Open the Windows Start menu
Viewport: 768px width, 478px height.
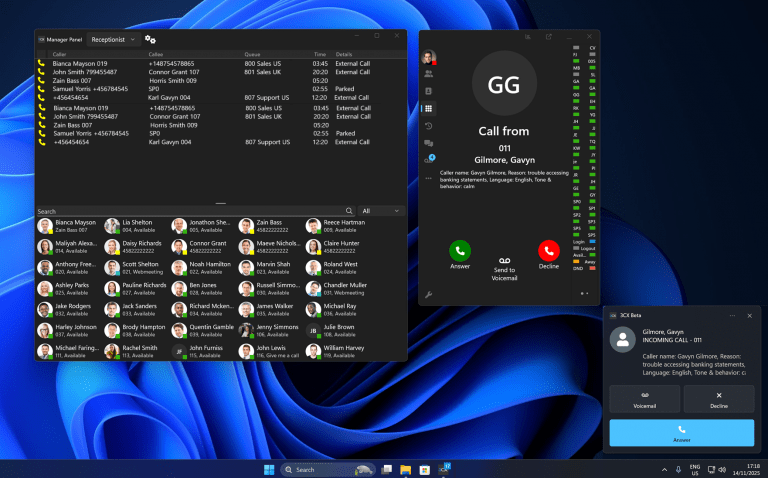(268, 469)
